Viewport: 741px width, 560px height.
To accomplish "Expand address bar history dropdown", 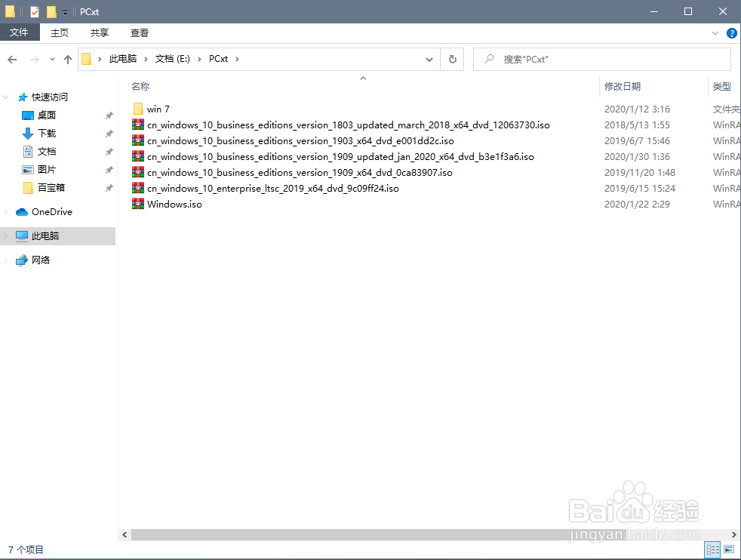I will [x=429, y=60].
